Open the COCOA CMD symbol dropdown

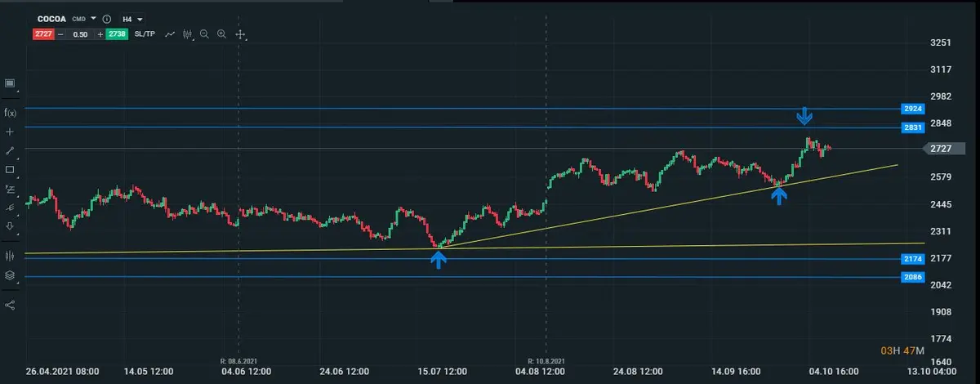coord(93,18)
